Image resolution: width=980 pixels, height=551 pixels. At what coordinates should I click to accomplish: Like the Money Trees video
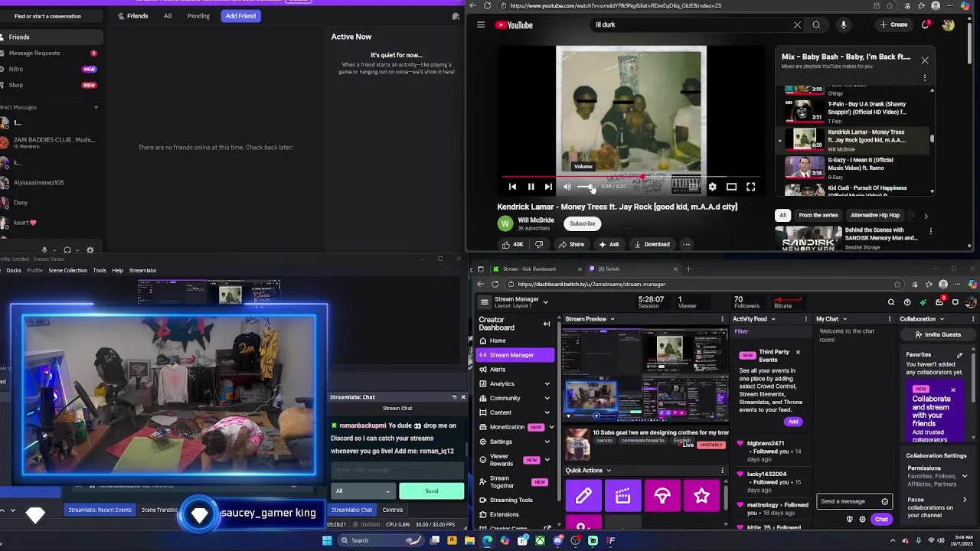pos(513,244)
